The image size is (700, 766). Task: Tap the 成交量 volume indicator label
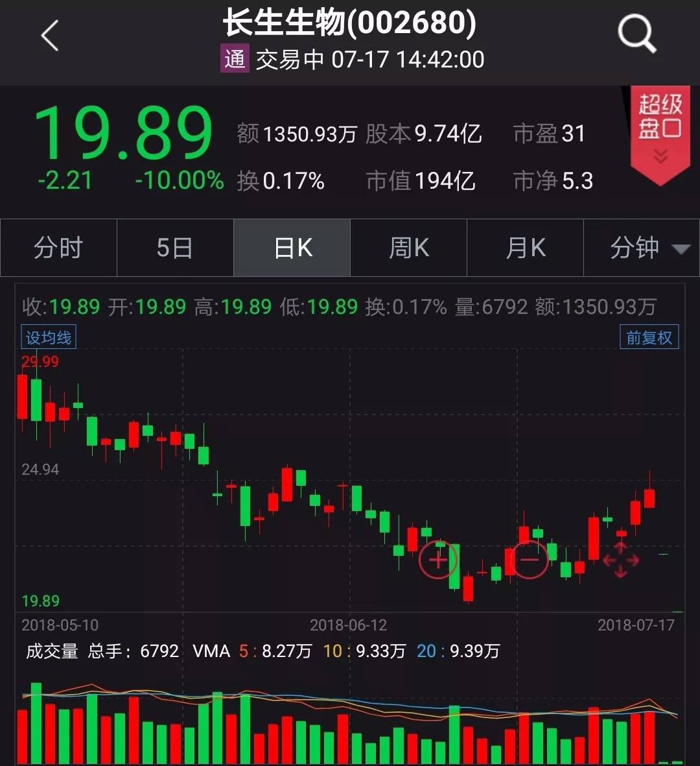coord(52,651)
